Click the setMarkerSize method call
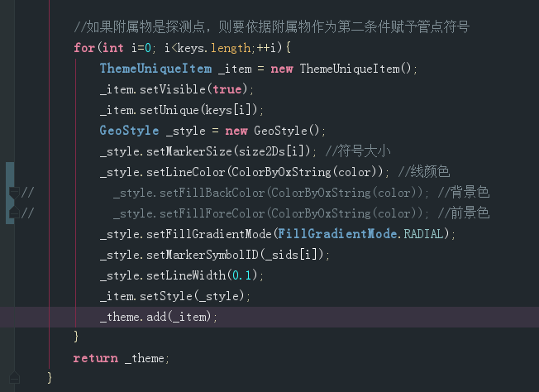The width and height of the screenshot is (539, 392). pyautogui.click(x=189, y=151)
